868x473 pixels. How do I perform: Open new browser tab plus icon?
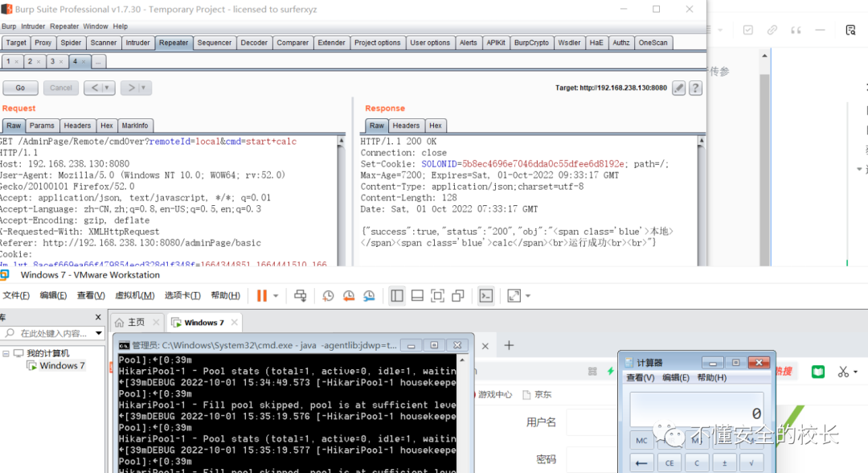(509, 346)
